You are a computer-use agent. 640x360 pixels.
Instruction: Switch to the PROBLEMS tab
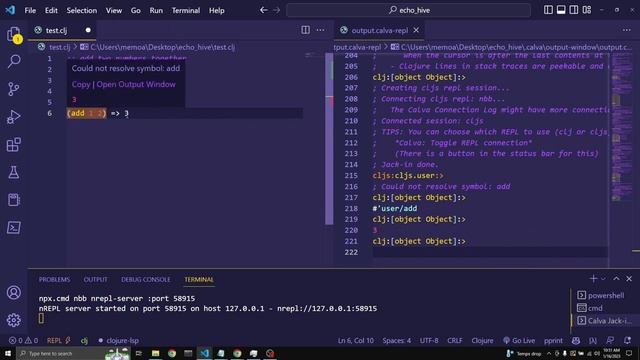[54, 280]
